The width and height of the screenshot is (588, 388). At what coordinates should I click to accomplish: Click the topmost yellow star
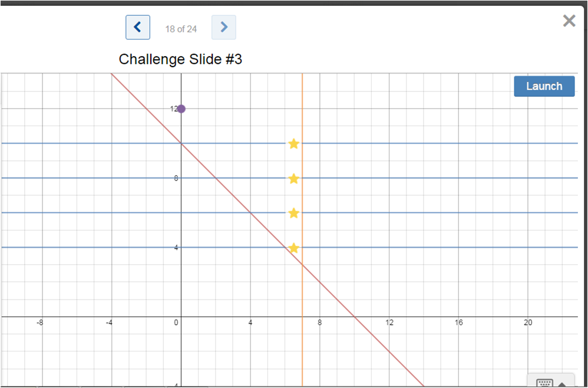click(293, 143)
